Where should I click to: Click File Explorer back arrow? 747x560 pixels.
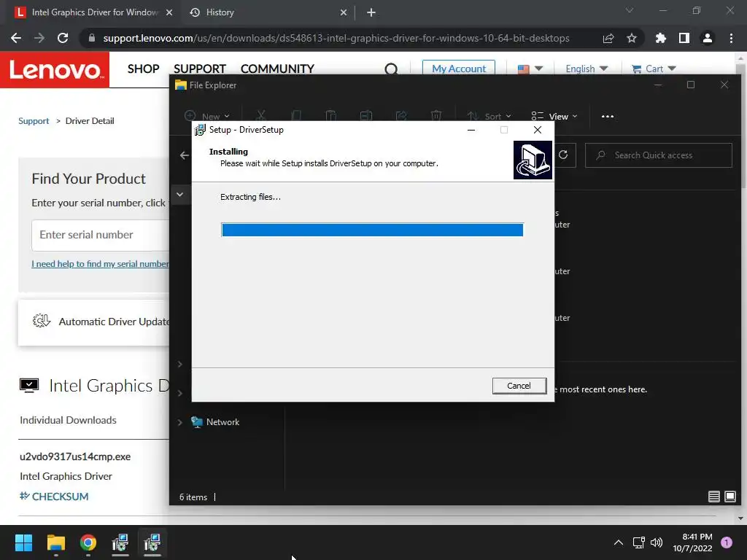point(185,155)
